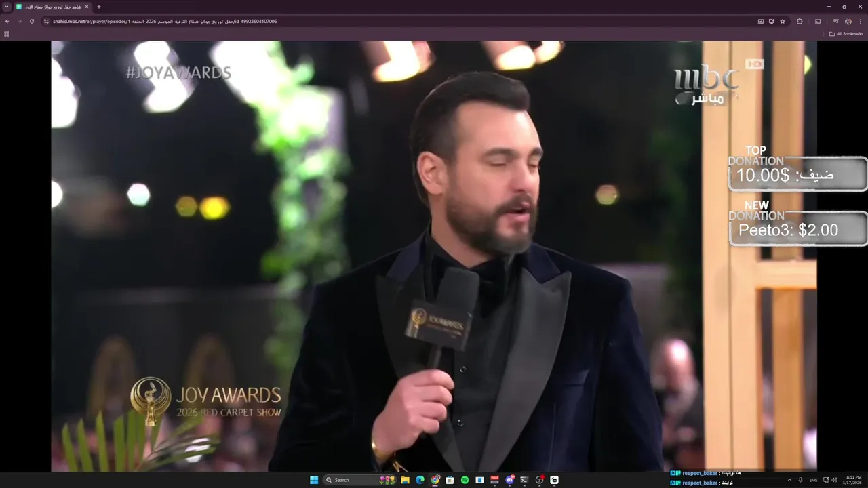The height and width of the screenshot is (488, 868).
Task: Click the taskbar Search box
Action: pos(359,480)
